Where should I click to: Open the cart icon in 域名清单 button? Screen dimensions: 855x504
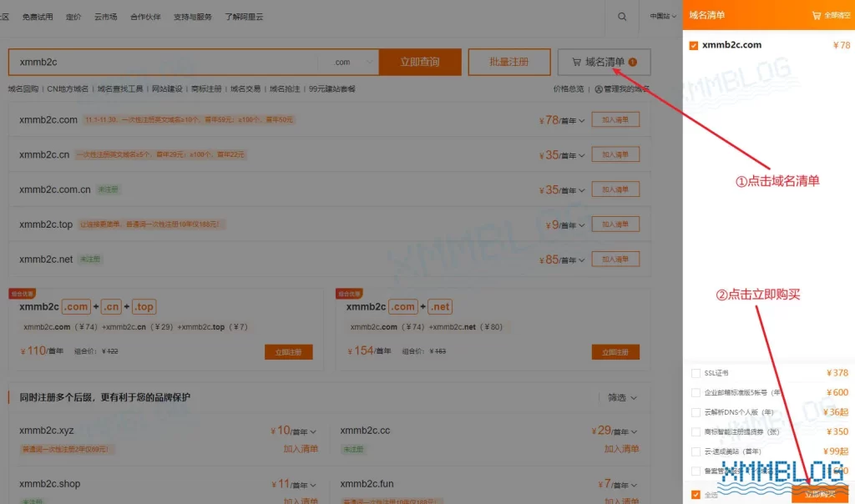[x=576, y=62]
